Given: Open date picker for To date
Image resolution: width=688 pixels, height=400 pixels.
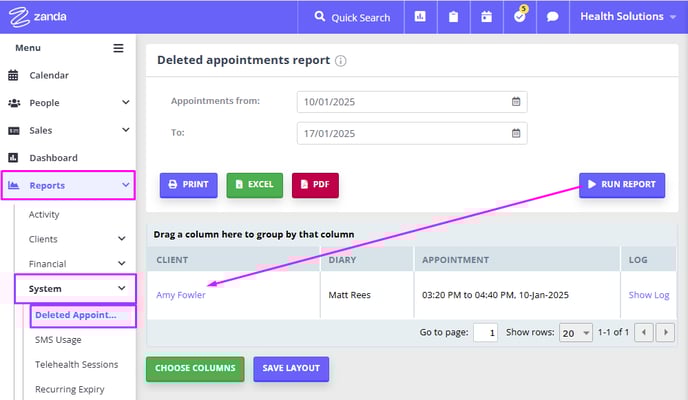Looking at the screenshot, I should pyautogui.click(x=516, y=133).
